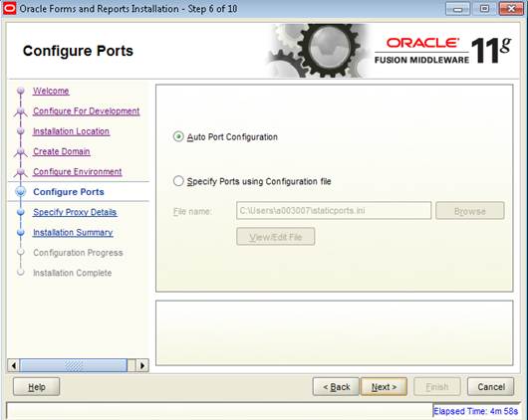Click left arrow of step list scrollbar
The height and width of the screenshot is (420, 528).
tap(14, 365)
